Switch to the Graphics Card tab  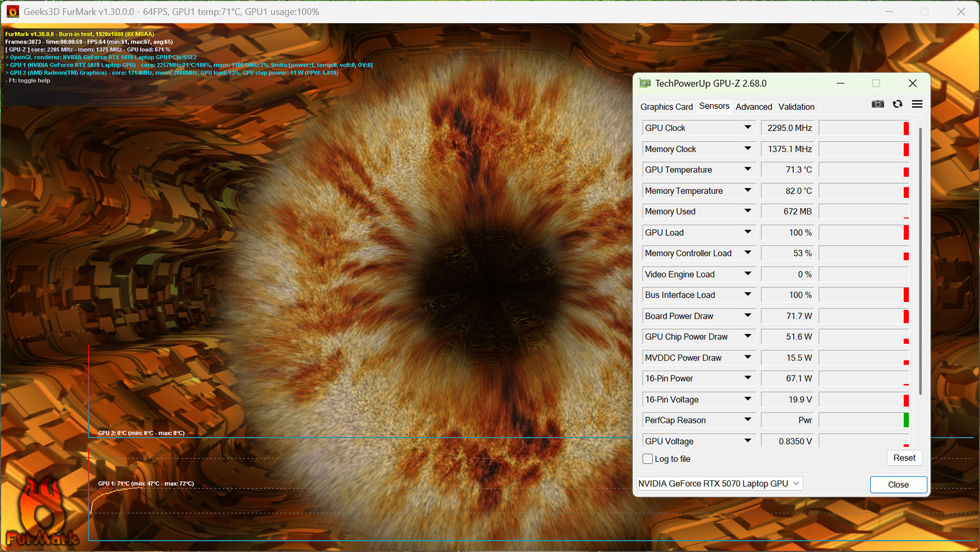pos(666,107)
